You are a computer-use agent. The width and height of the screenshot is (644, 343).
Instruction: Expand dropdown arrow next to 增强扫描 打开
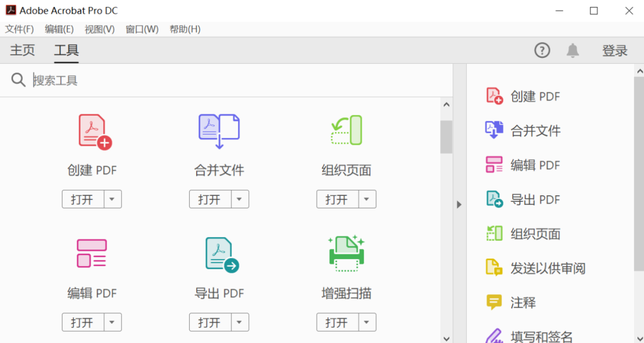tap(367, 323)
